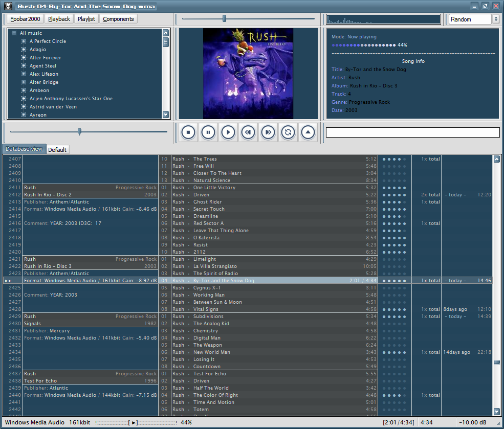Select the track La Villa Strangiato
The image size is (504, 429).
pyautogui.click(x=215, y=266)
